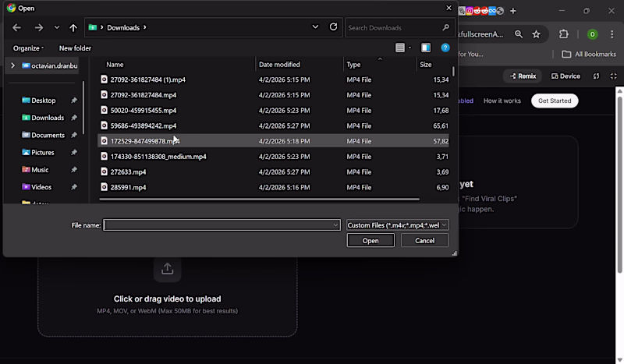Select file 174330-851138308_medium.mp4
Image resolution: width=624 pixels, height=364 pixels.
point(273,157)
